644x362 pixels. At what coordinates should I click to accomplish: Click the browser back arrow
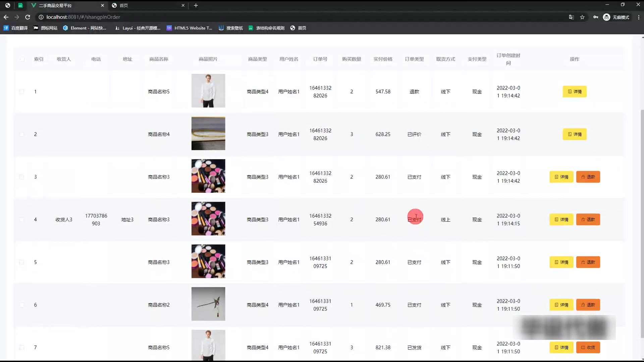point(6,17)
